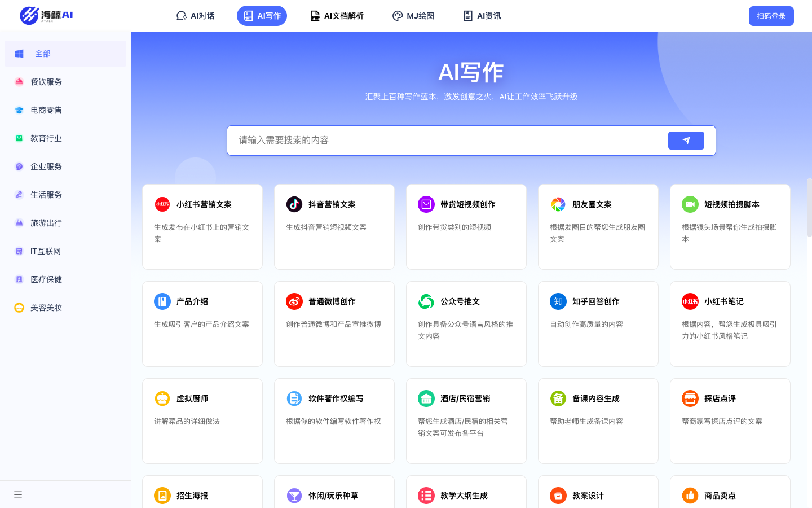This screenshot has height=508, width=812.
Task: Click the 短视频拍摄脚本 camera icon
Action: (690, 204)
